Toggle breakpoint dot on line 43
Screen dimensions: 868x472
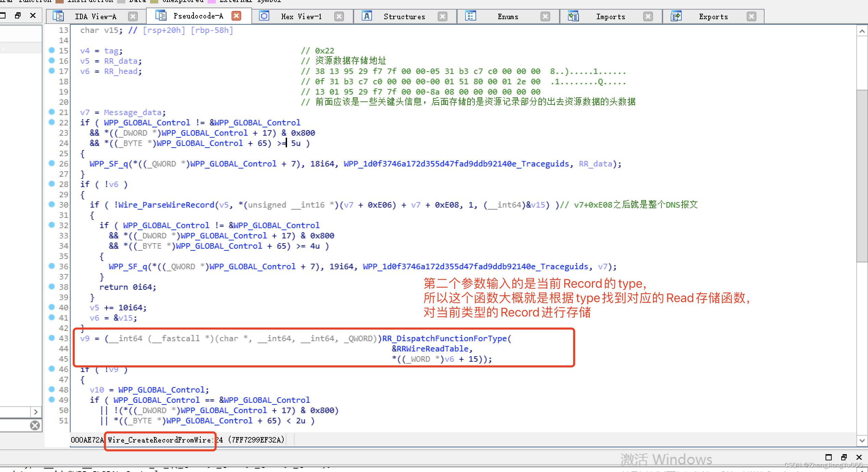52,338
